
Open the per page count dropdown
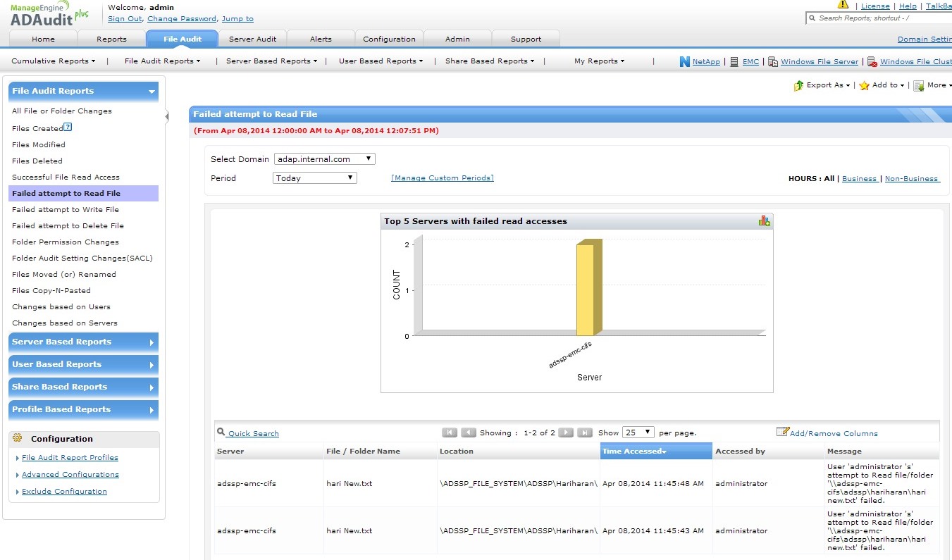tap(638, 433)
